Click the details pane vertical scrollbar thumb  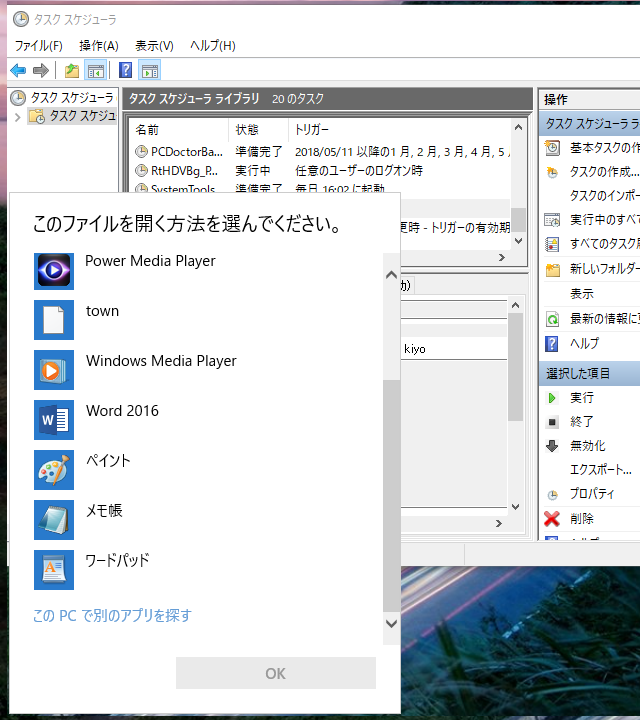[515, 367]
